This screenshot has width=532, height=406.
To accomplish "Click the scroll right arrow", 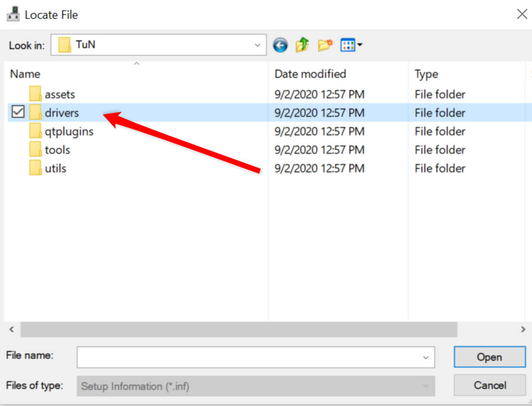I will tap(523, 329).
